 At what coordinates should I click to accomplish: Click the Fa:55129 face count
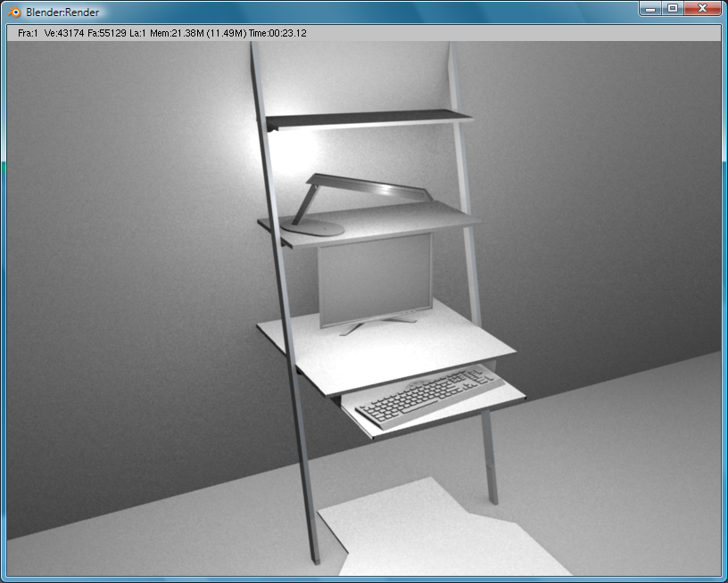[x=107, y=33]
